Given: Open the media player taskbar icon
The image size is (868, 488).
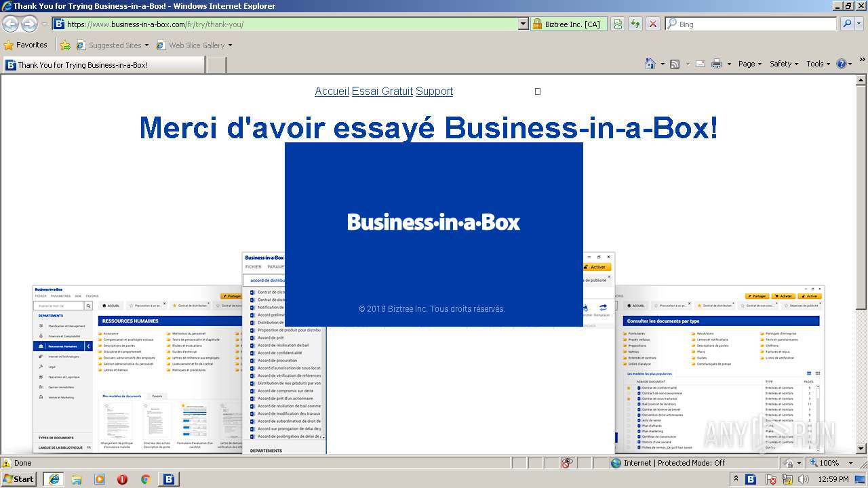Looking at the screenshot, I should pyautogui.click(x=100, y=479).
